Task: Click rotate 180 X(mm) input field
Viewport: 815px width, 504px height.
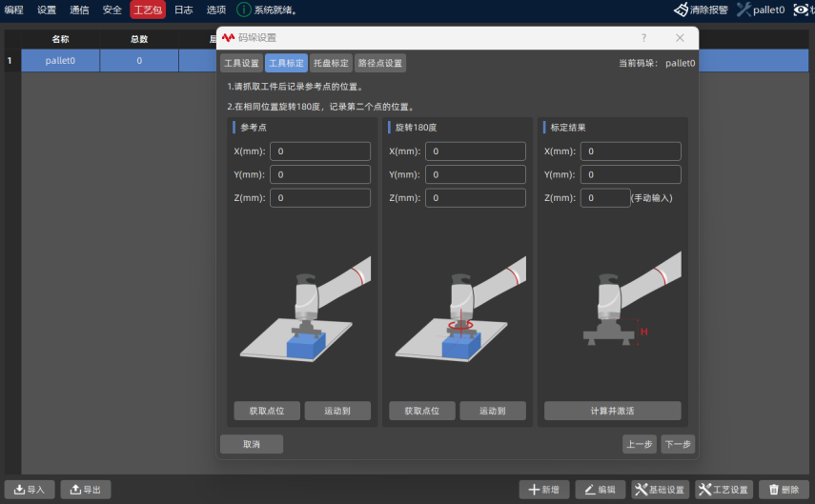Action: tap(476, 151)
